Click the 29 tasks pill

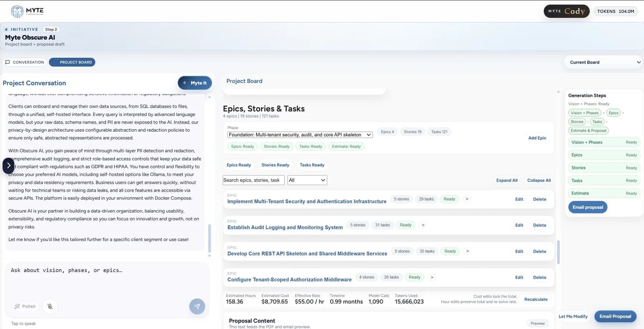tap(426, 199)
